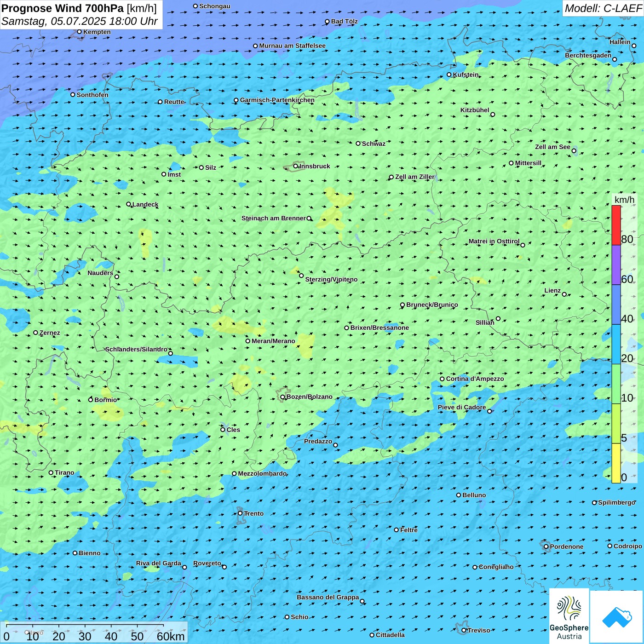This screenshot has width=644, height=644.
Task: Click the Trento location marker
Action: tap(240, 513)
